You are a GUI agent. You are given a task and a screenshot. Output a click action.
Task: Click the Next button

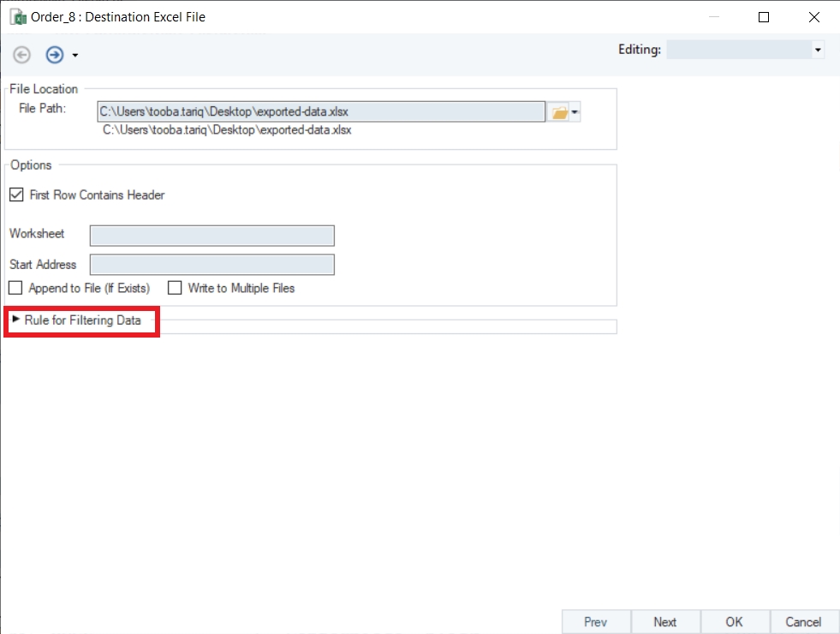[664, 622]
